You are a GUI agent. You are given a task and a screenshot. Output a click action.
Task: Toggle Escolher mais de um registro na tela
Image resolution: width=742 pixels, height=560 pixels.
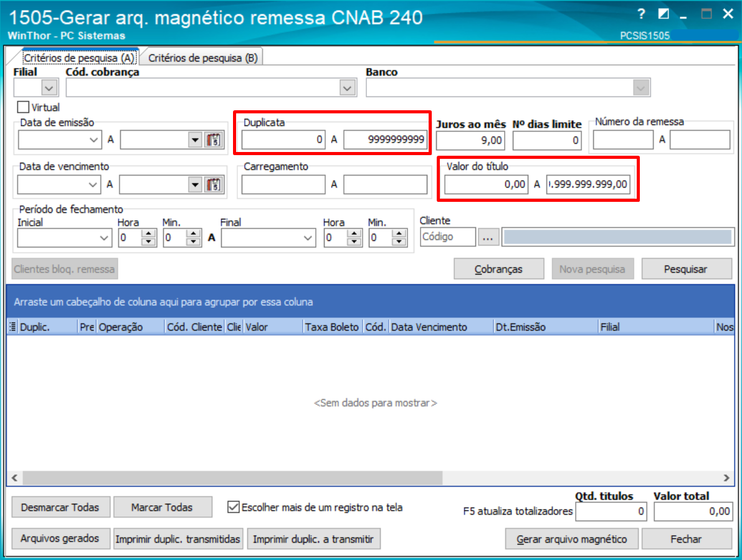(x=233, y=507)
